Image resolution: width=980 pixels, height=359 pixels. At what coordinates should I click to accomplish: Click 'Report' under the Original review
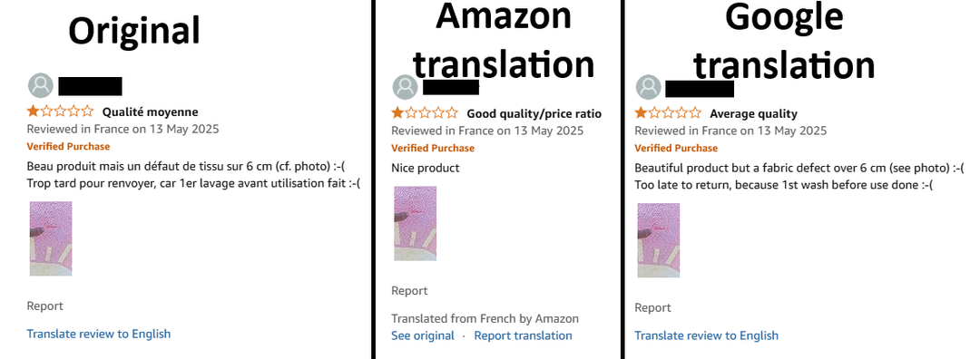click(x=45, y=306)
